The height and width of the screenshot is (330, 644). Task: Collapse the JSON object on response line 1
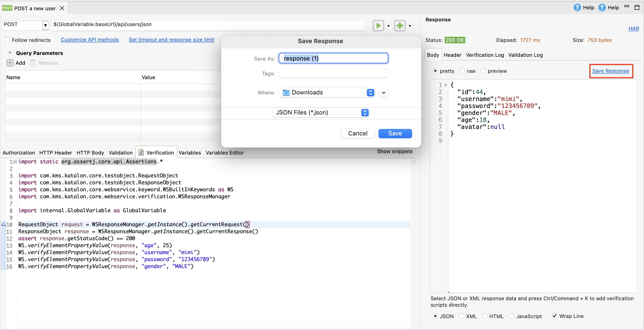point(446,85)
